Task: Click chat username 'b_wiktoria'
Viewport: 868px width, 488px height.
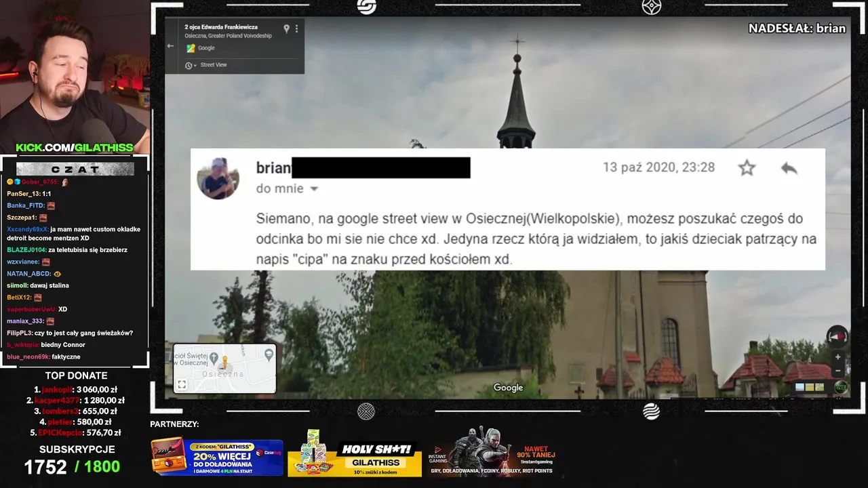Action: [x=22, y=345]
